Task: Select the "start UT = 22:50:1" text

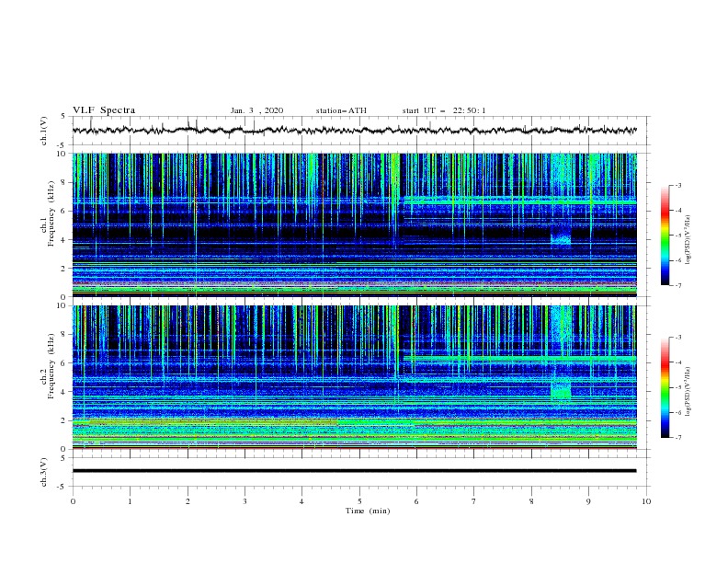Action: pyautogui.click(x=444, y=110)
